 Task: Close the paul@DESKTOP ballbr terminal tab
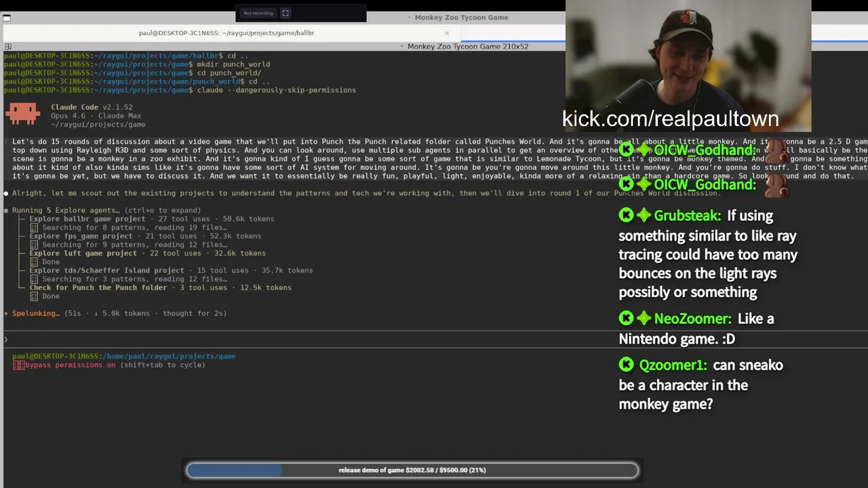[x=447, y=33]
